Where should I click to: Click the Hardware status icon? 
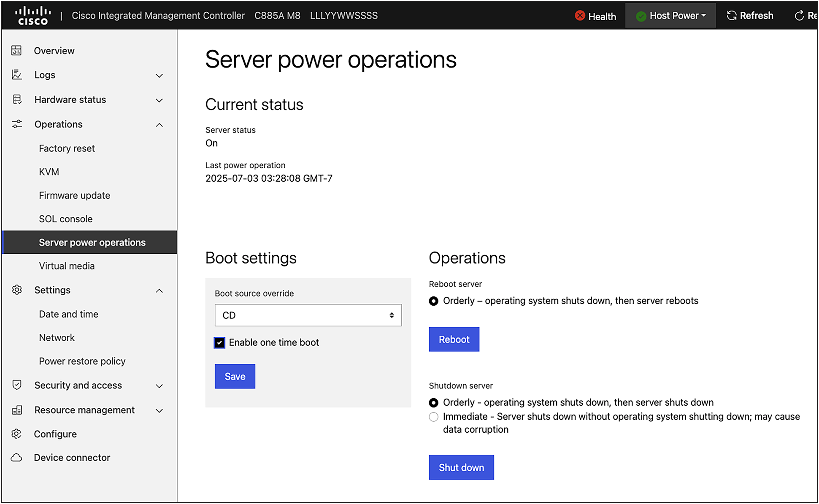(16, 100)
